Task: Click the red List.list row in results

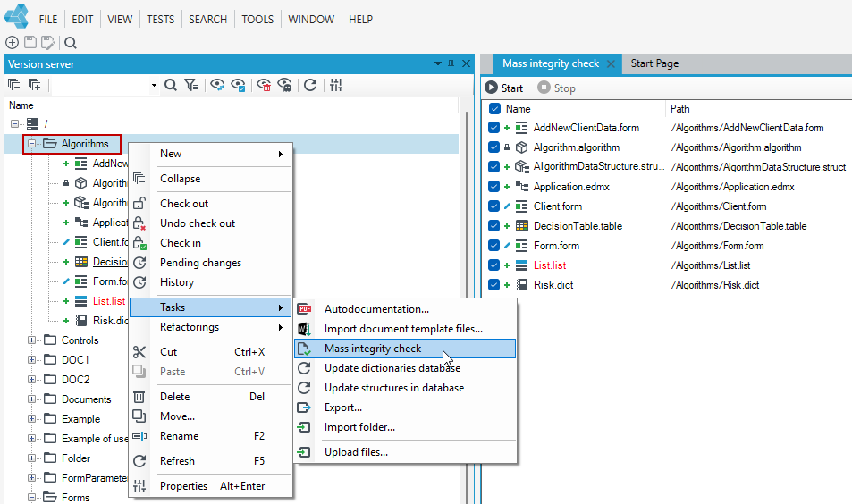Action: click(549, 265)
